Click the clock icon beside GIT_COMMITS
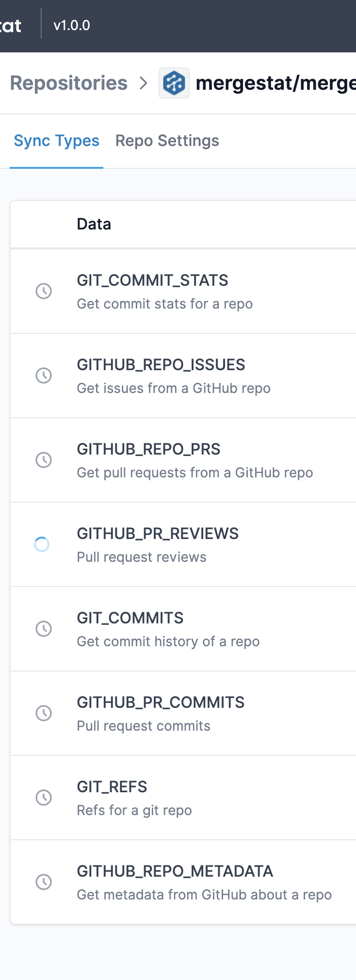Screen dimensions: 356x980 (x=44, y=629)
